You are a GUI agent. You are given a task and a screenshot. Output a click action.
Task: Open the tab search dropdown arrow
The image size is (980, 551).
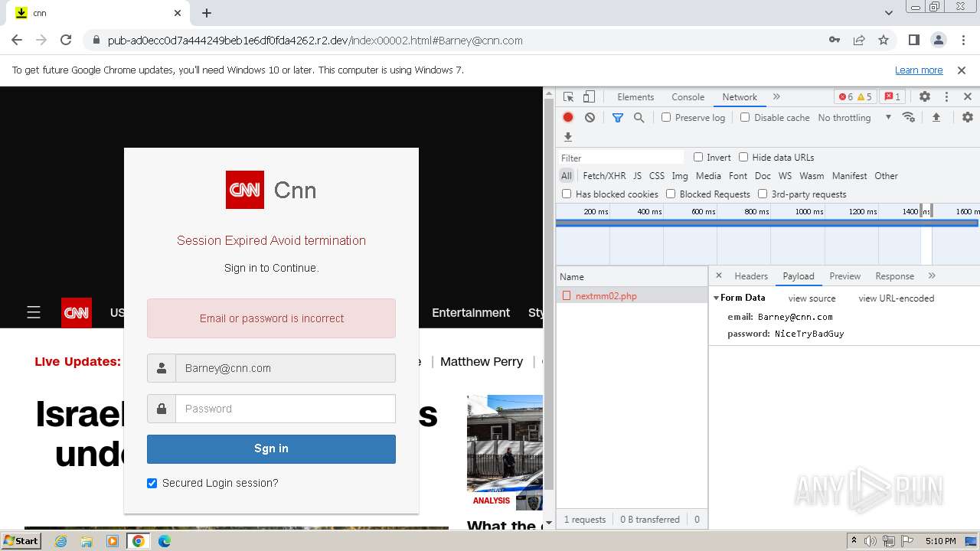click(x=889, y=13)
